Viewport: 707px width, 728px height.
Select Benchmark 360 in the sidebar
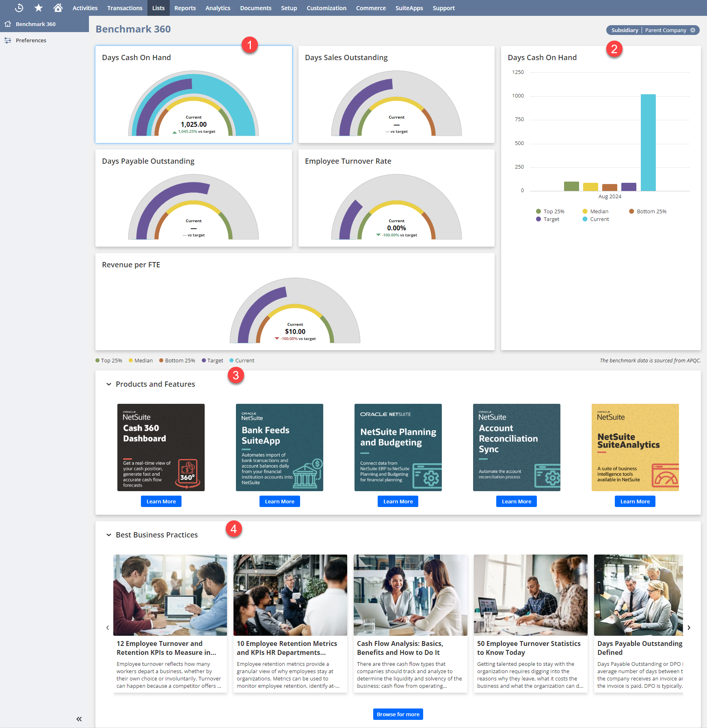coord(44,24)
